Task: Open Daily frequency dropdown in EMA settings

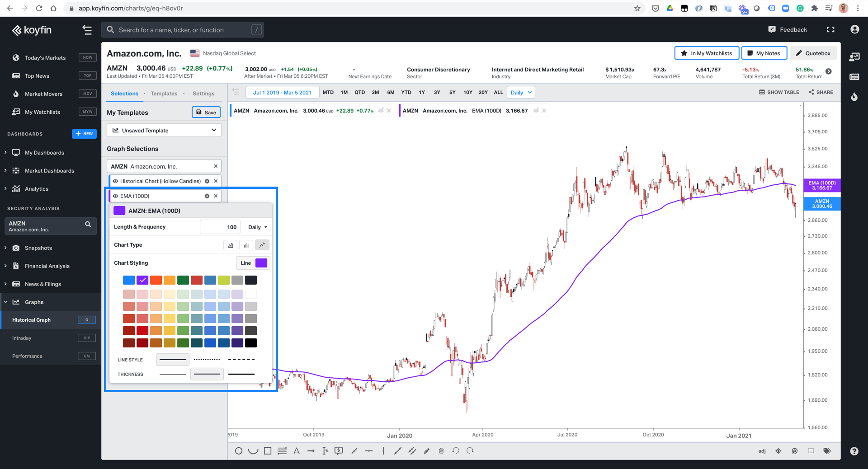Action: (x=258, y=227)
